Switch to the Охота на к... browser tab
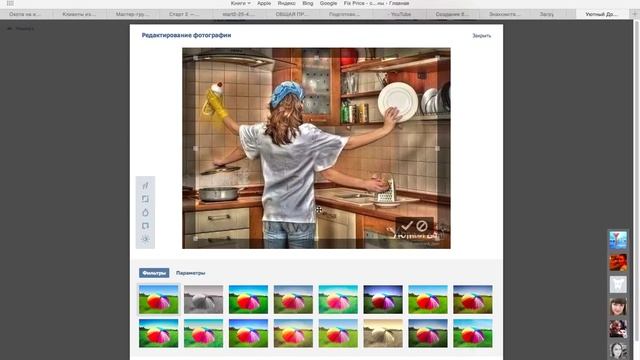Viewport: 640px width, 360px height. tap(27, 14)
